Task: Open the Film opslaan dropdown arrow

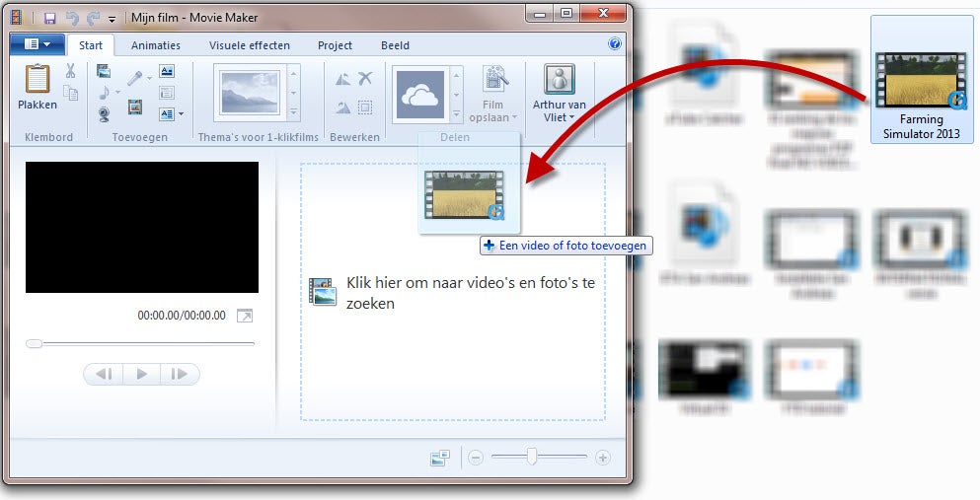Action: [514, 117]
